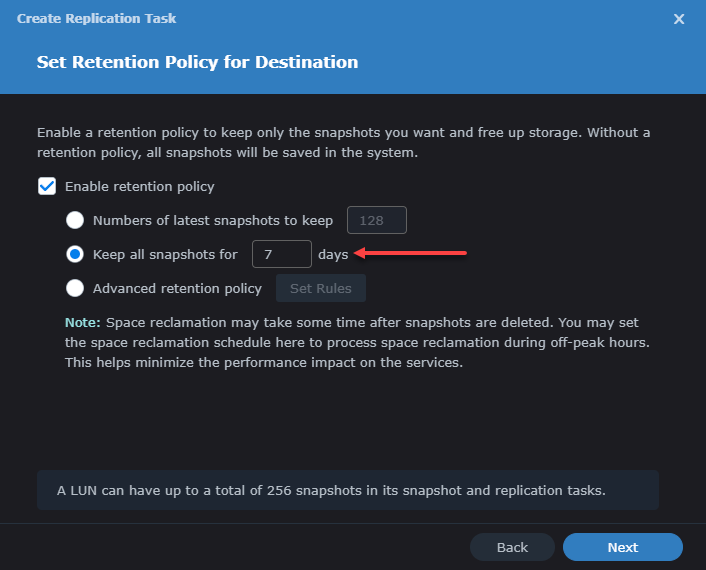This screenshot has width=706, height=570.
Task: Click the 'Set Retention Policy for Destination' heading
Action: tap(197, 62)
